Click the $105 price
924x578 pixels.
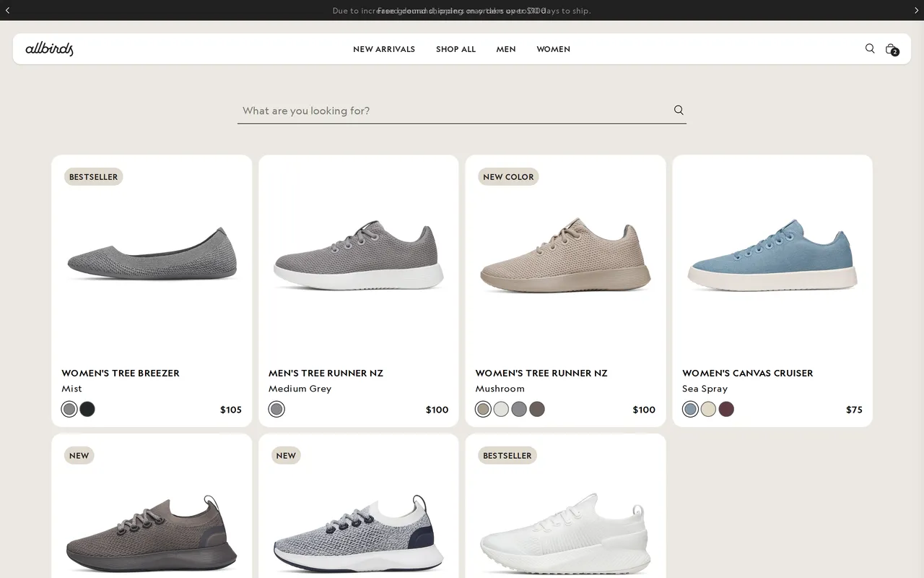231,410
